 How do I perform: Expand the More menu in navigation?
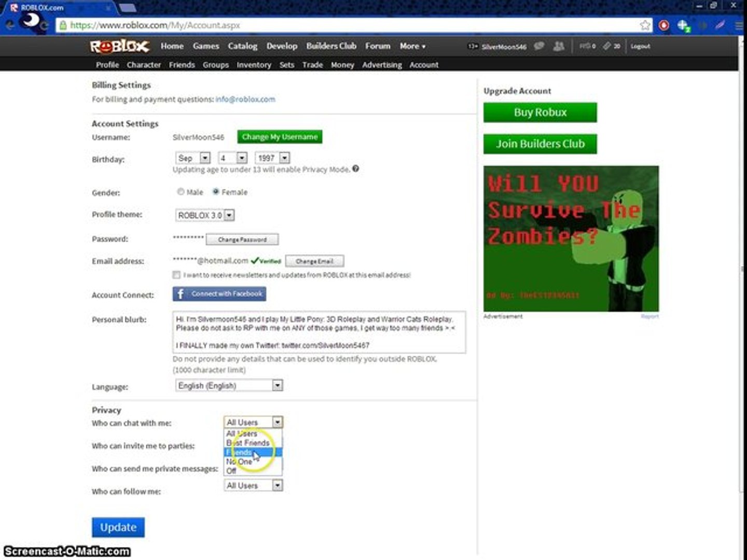pyautogui.click(x=412, y=46)
